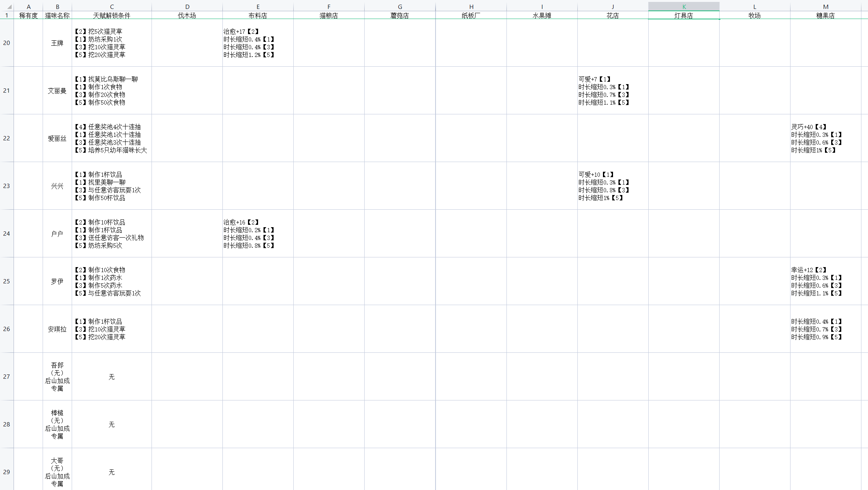
Task: Select the cat name cell 户户
Action: (x=57, y=233)
